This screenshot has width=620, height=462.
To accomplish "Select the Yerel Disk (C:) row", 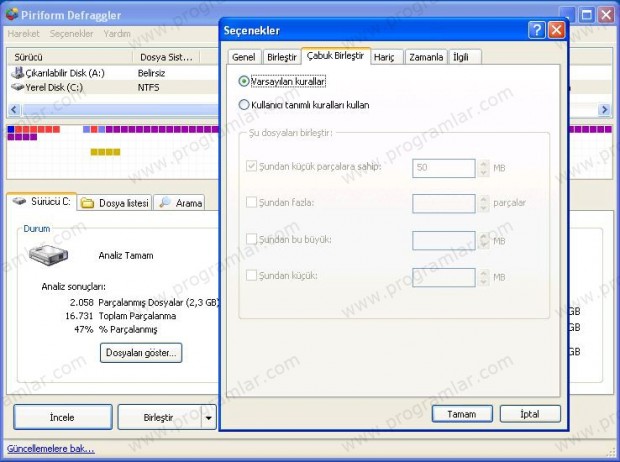I will (113, 87).
